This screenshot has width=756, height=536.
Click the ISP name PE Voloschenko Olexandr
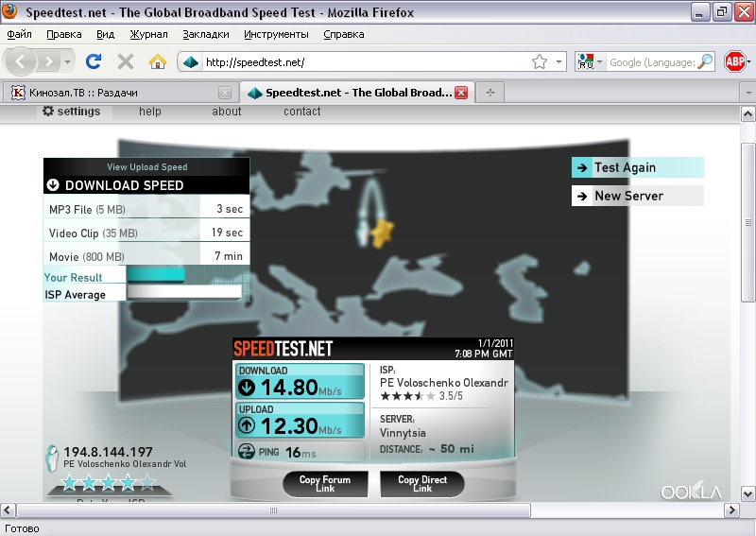(x=444, y=383)
